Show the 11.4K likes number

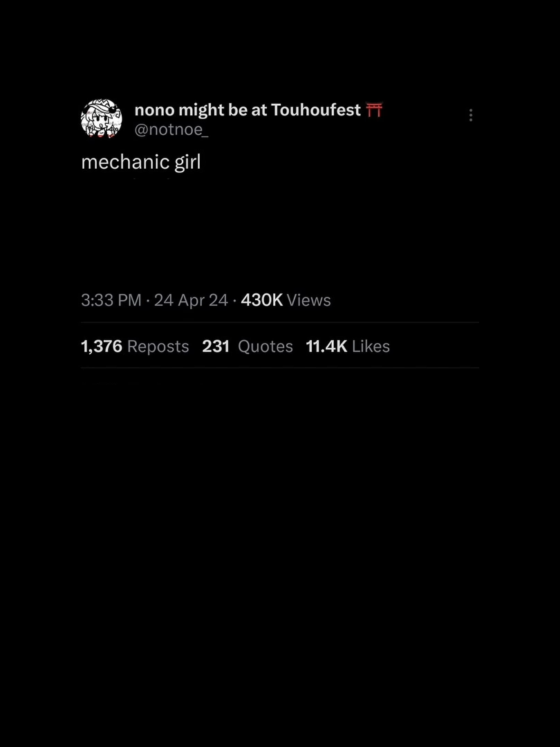[x=326, y=347]
